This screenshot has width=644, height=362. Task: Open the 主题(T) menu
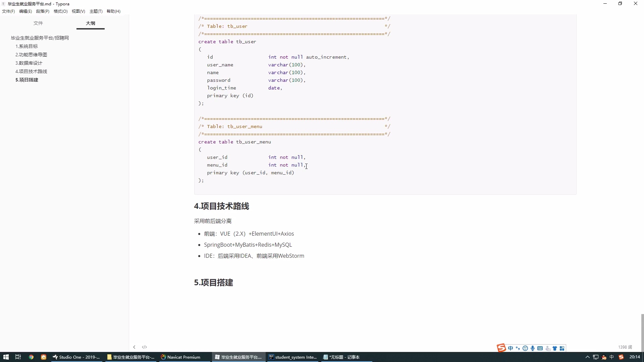[96, 11]
